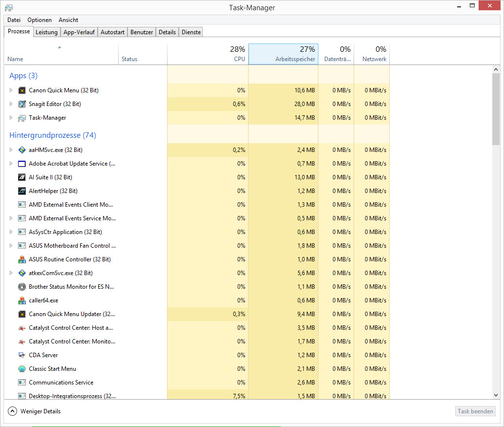Screen dimensions: 504x427
Task: Click the 7,5% CPU value
Action: tap(239, 396)
